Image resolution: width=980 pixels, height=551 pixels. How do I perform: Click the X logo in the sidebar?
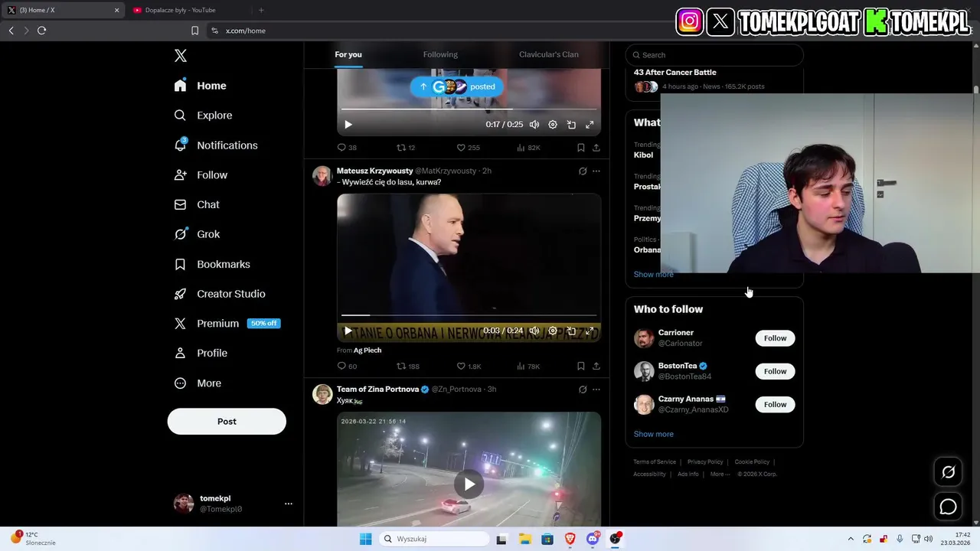[181, 55]
